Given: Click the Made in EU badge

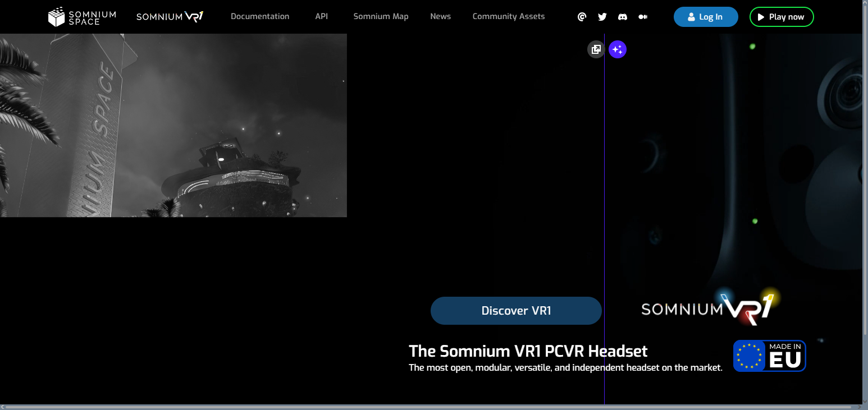Looking at the screenshot, I should point(770,356).
